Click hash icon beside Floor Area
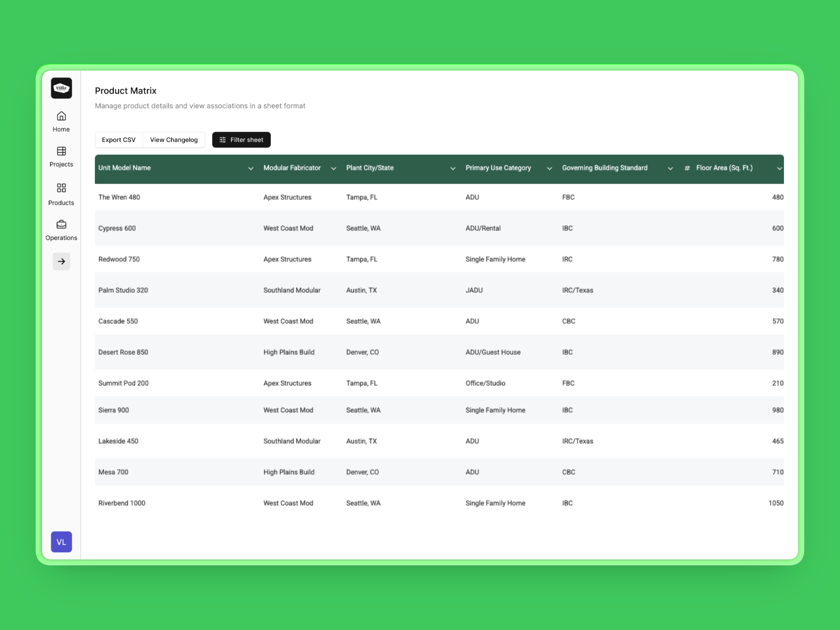 687,168
